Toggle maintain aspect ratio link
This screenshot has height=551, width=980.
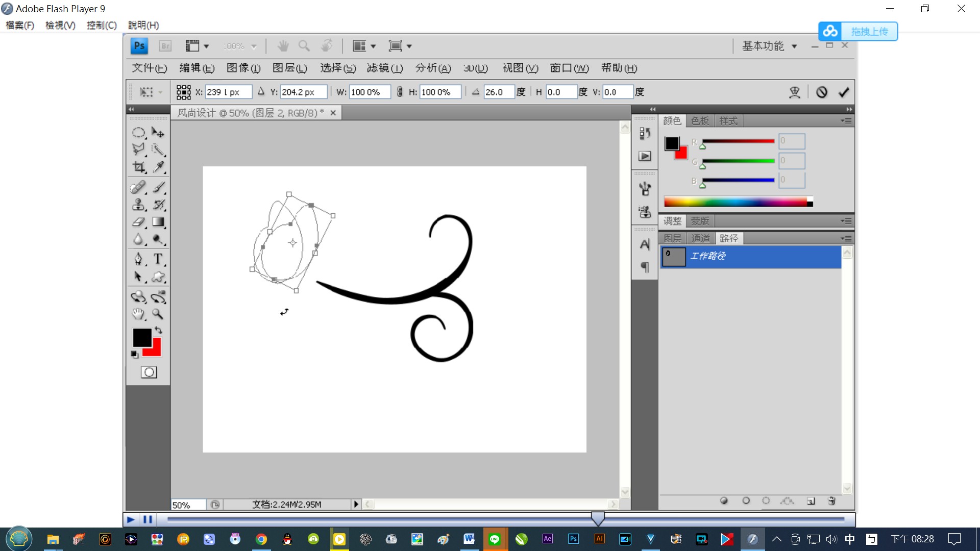(x=400, y=92)
